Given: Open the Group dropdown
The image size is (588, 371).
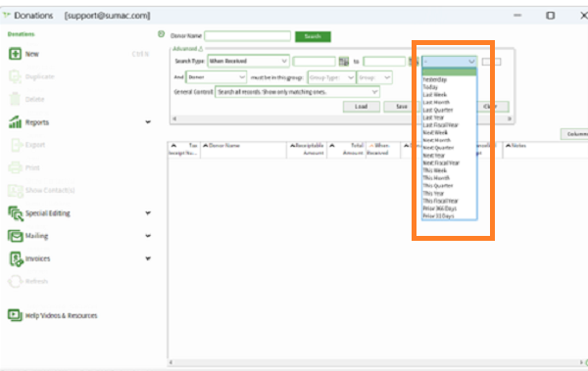Looking at the screenshot, I should pos(374,77).
